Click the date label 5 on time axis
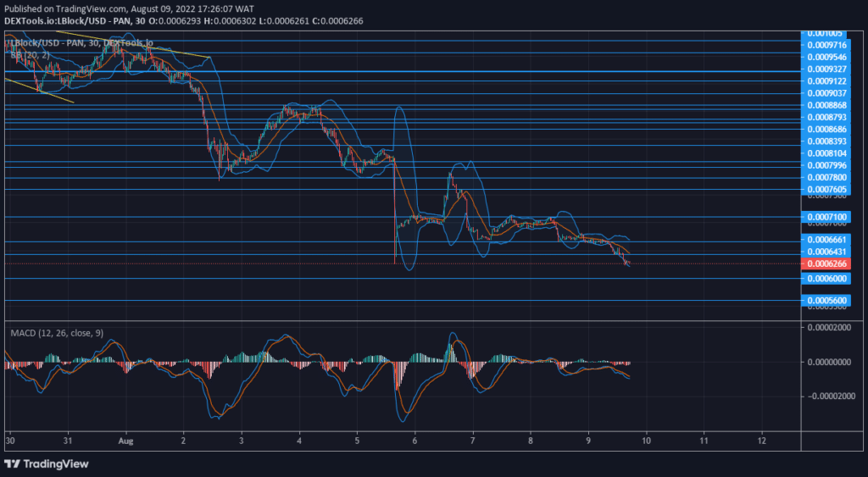Image resolution: width=868 pixels, height=477 pixels. (357, 441)
